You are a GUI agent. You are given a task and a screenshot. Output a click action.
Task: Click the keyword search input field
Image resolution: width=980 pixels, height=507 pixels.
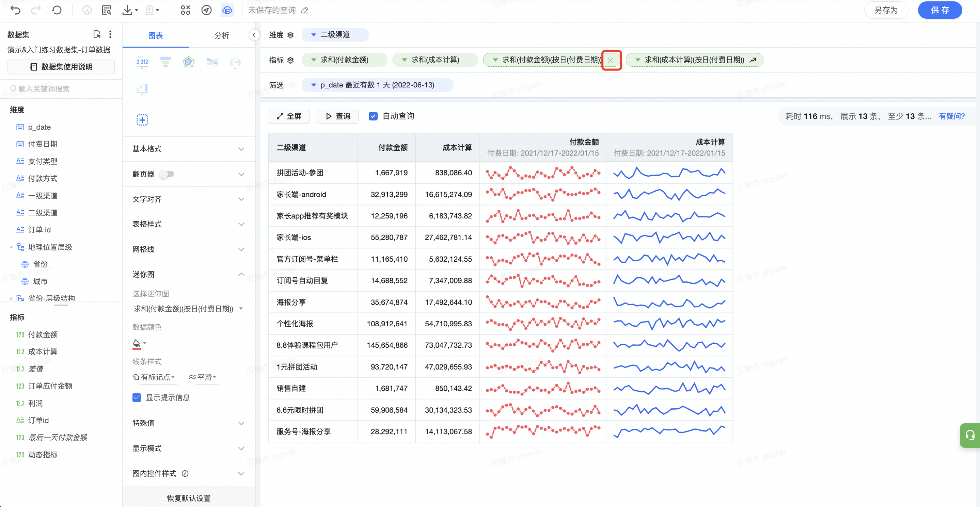click(61, 89)
